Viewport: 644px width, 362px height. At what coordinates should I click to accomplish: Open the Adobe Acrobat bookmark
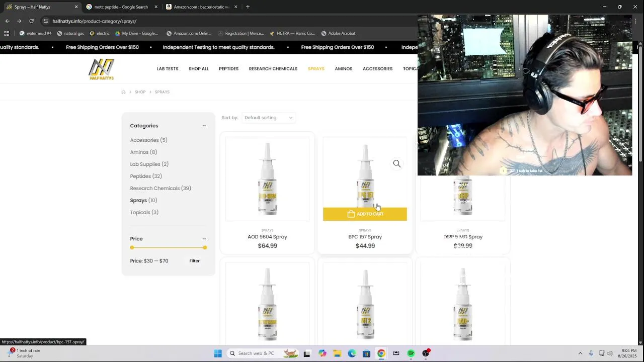click(x=338, y=34)
